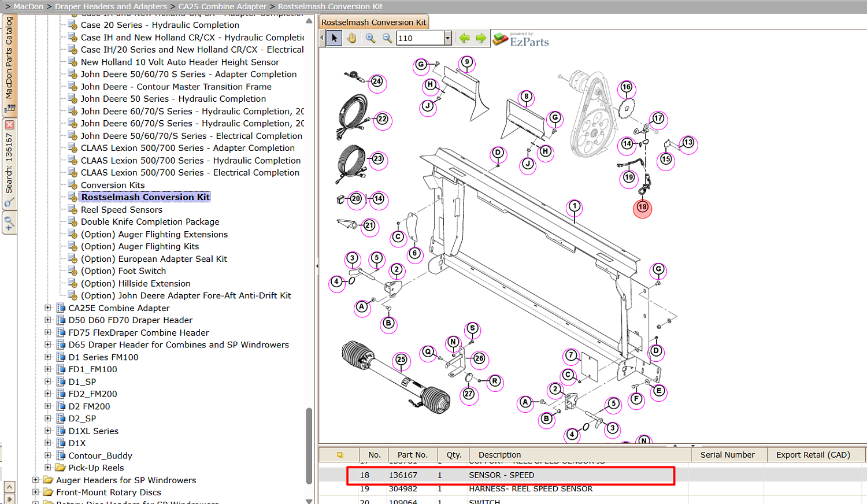Click the D2 FM200 book icon
This screenshot has width=867, height=504.
click(x=61, y=406)
